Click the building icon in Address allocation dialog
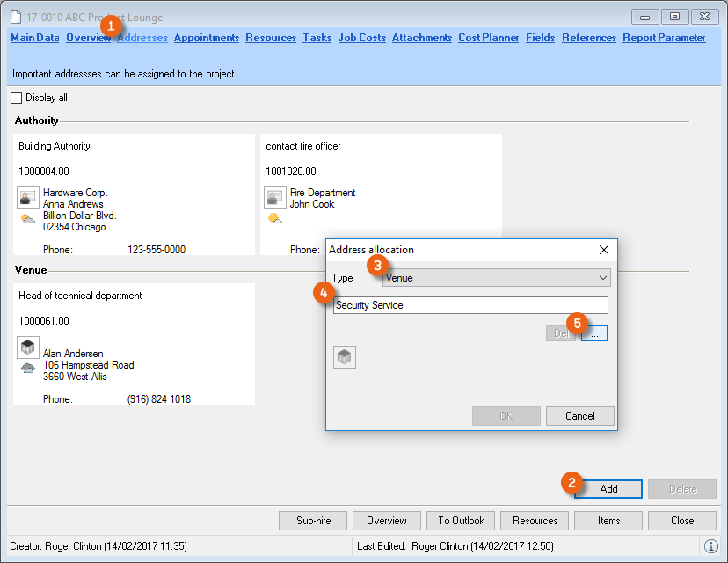Viewport: 728px width, 563px height. [345, 357]
